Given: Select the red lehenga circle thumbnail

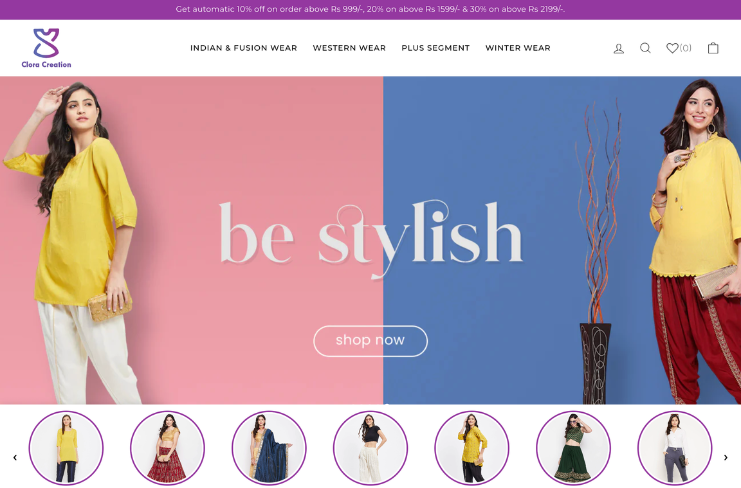Looking at the screenshot, I should click(167, 448).
